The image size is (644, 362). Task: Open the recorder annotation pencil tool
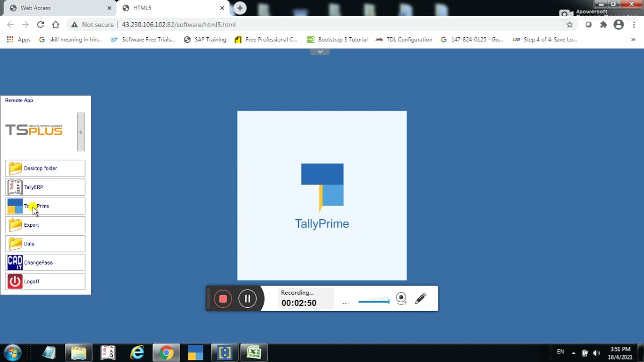[x=421, y=299]
